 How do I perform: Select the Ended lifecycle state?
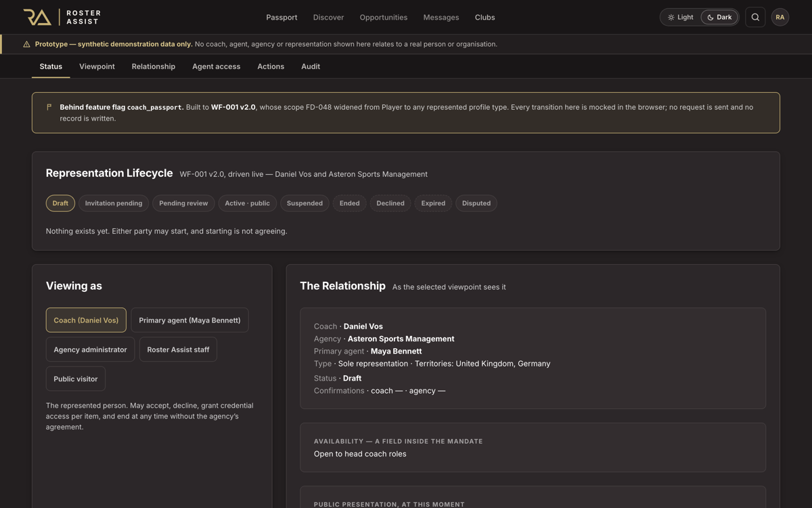pos(349,203)
